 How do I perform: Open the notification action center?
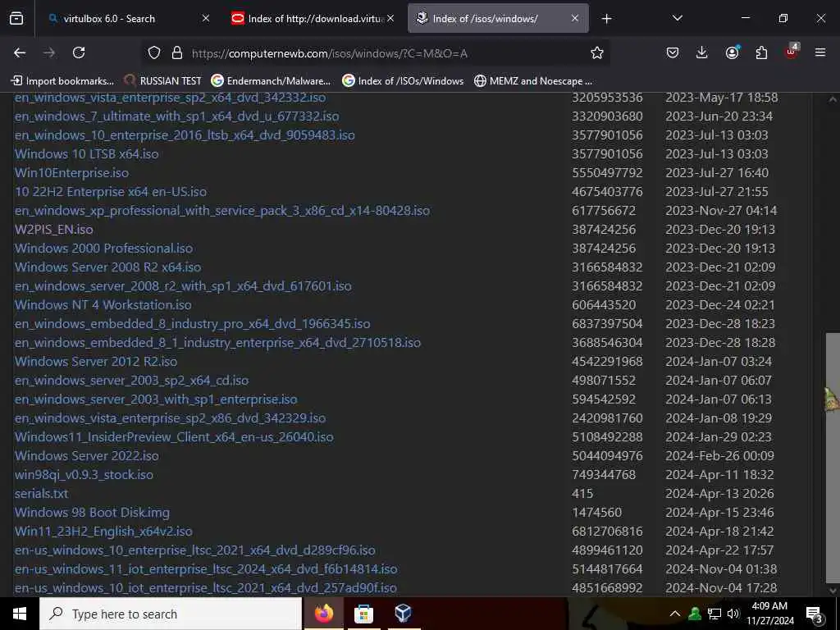(x=815, y=614)
